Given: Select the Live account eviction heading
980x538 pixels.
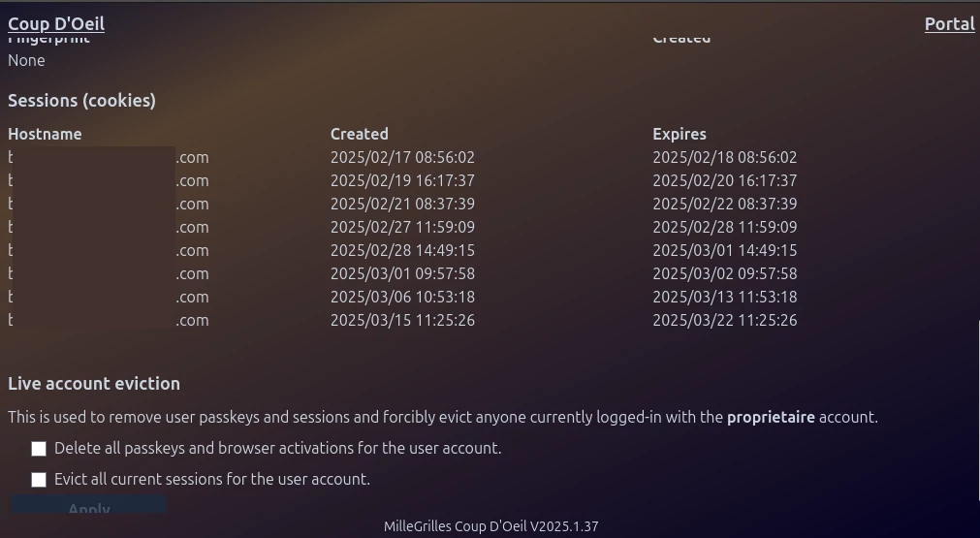Looking at the screenshot, I should click(94, 384).
